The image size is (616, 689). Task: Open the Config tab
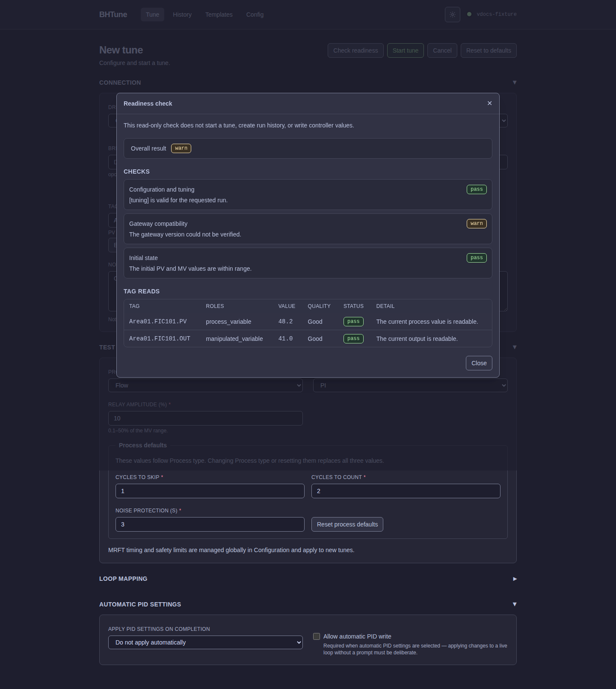(255, 15)
